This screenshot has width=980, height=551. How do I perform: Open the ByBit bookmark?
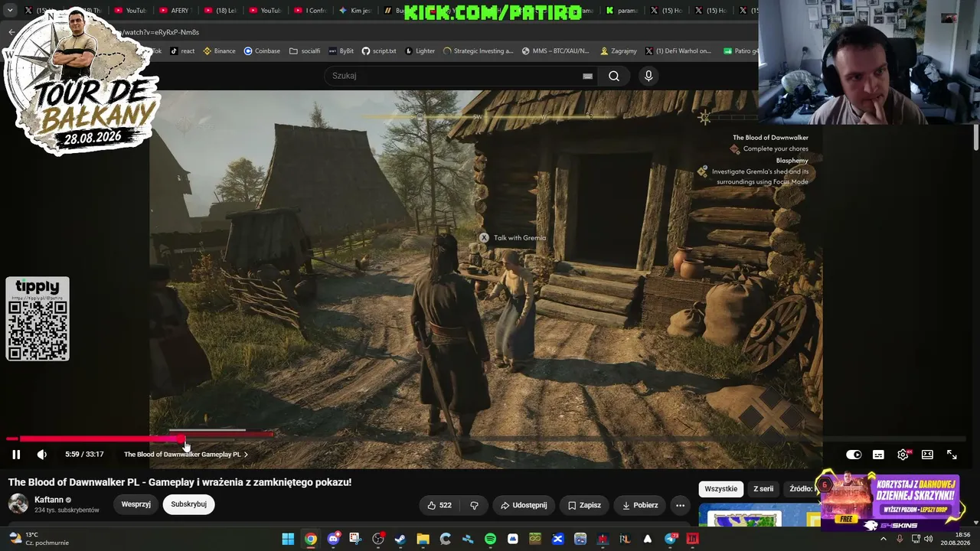tap(341, 51)
